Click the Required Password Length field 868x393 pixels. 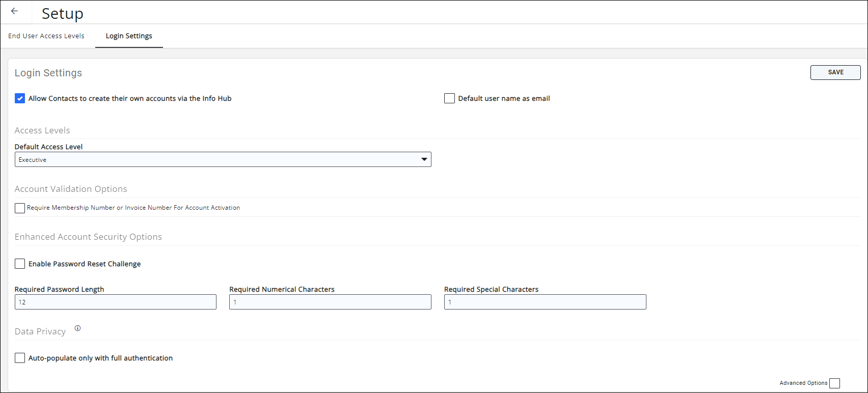click(116, 302)
